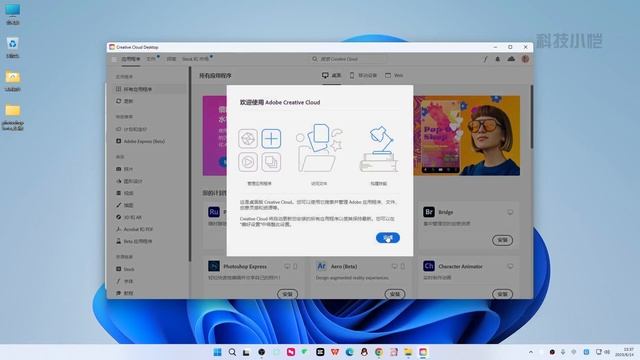Screen dimensions: 640x360
Task: Install Character Animator with 安装 button
Action: 502,294
